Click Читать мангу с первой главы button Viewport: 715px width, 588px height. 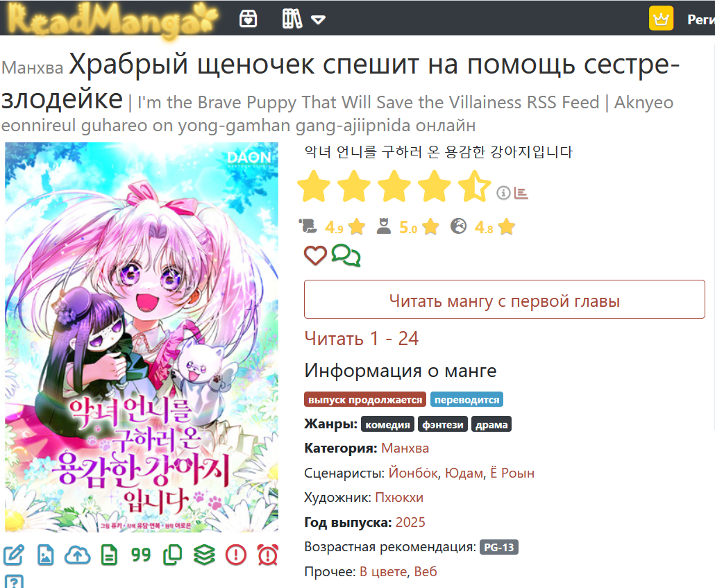coord(505,299)
